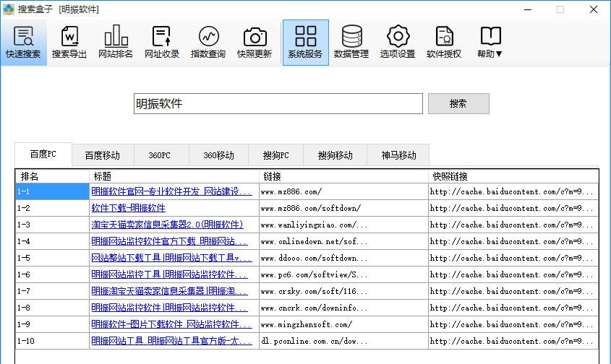Open link 明振软件-图片下载软件
611x364 pixels.
coord(171,324)
